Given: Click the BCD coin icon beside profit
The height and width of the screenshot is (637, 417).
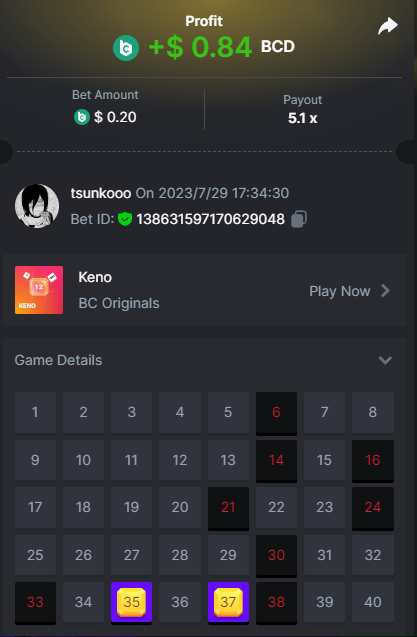Looking at the screenshot, I should coord(126,48).
